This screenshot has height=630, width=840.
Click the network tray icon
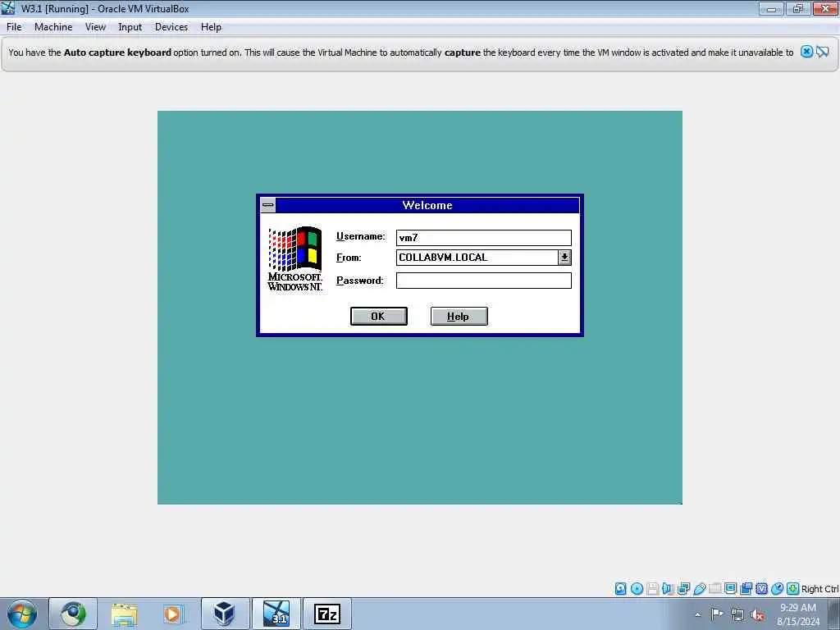pos(737,615)
